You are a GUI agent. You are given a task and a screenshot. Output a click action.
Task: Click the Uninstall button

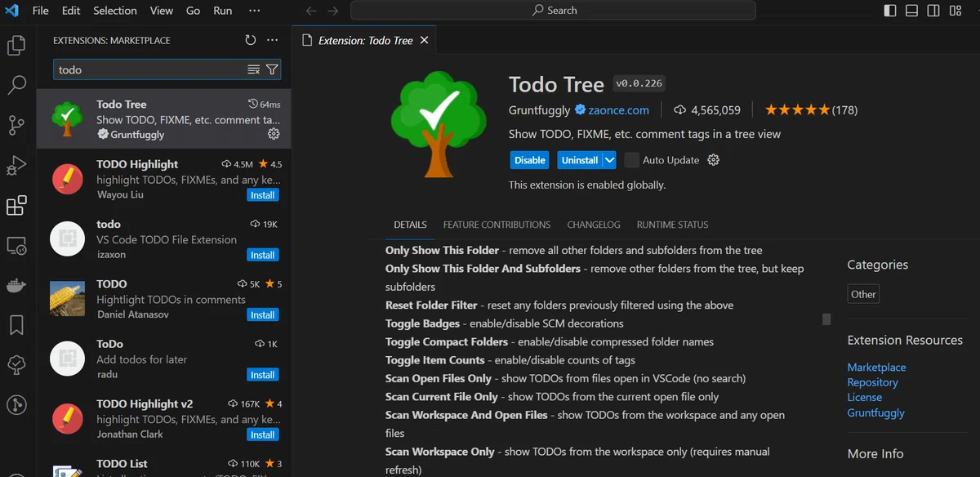pos(580,160)
